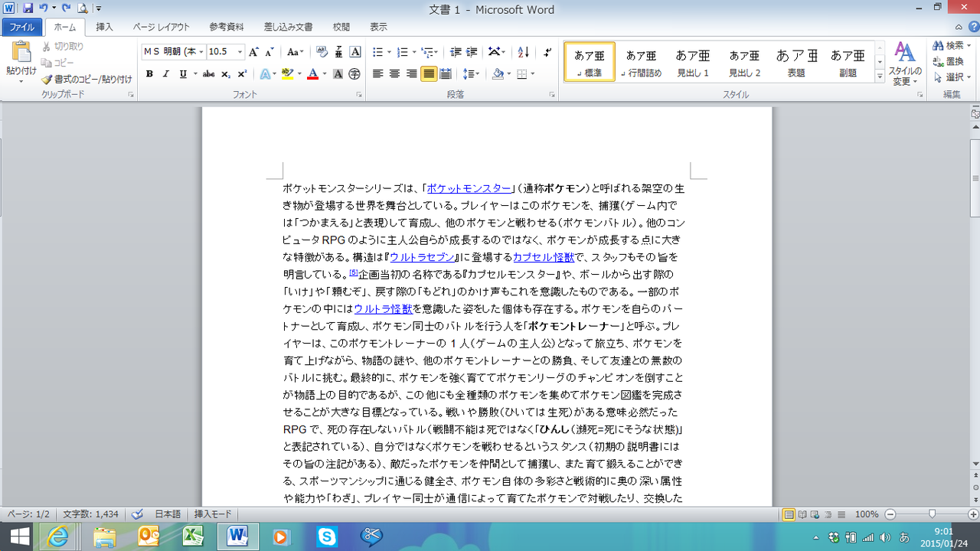The image size is (980, 551).
Task: Click the Grow Font icon
Action: [254, 52]
